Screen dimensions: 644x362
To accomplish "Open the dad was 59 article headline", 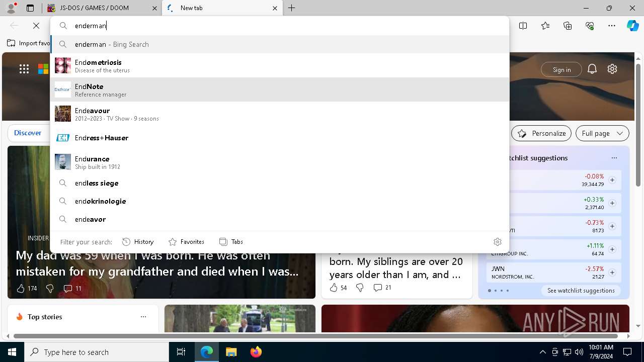I will pyautogui.click(x=157, y=263).
